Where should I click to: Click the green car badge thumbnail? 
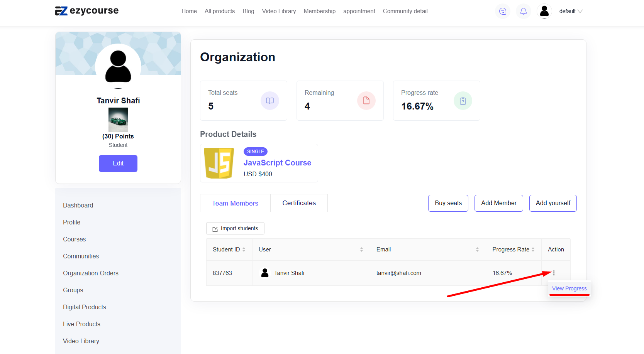click(118, 120)
